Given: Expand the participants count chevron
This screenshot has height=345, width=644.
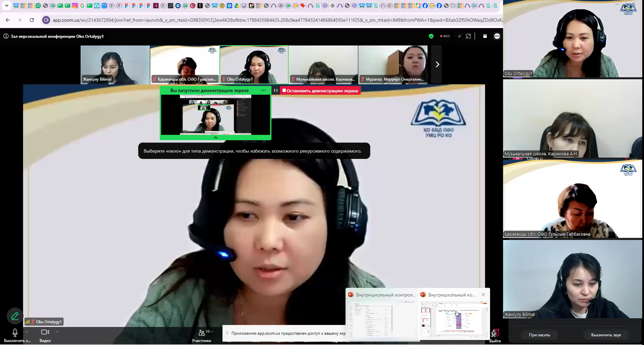Looking at the screenshot, I should coord(212,332).
